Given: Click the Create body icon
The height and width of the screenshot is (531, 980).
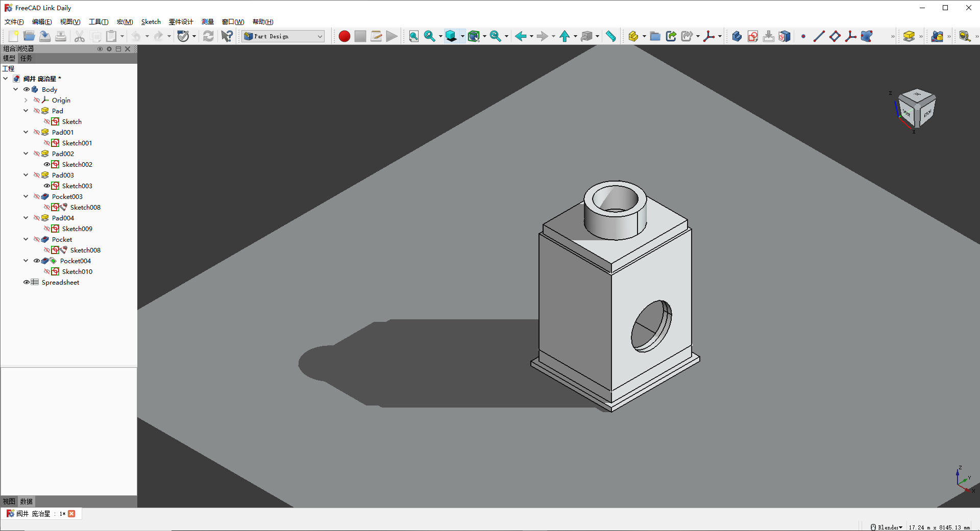Looking at the screenshot, I should [x=737, y=36].
